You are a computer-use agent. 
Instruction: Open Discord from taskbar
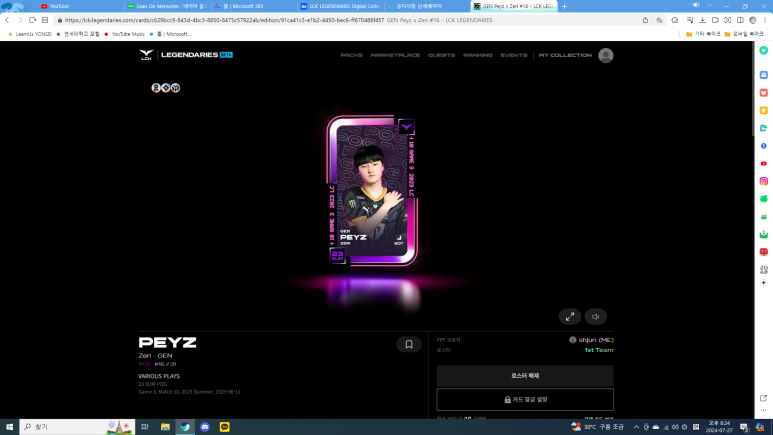tap(205, 427)
